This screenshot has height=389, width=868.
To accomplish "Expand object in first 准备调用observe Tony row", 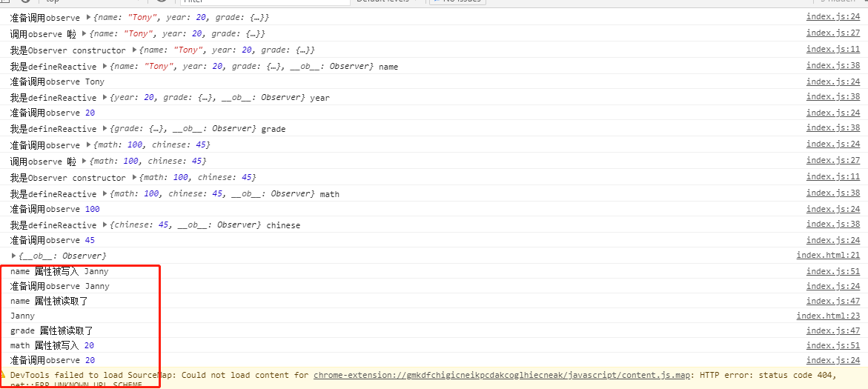I will pos(88,18).
